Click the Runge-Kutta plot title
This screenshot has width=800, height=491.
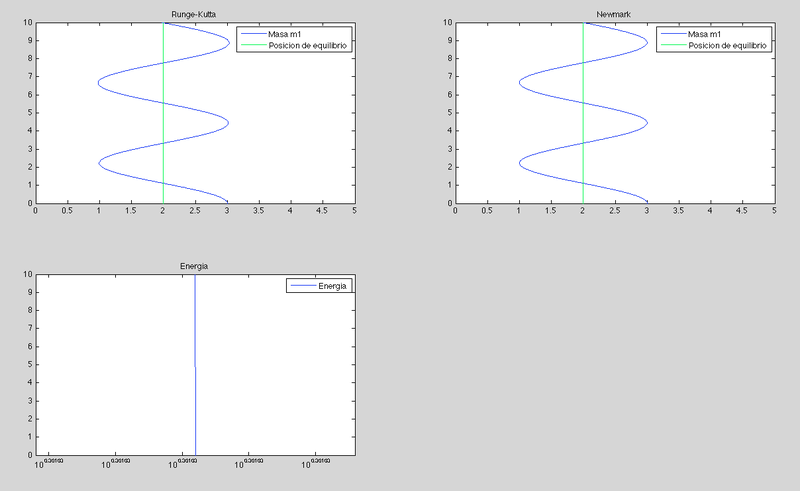click(x=195, y=15)
